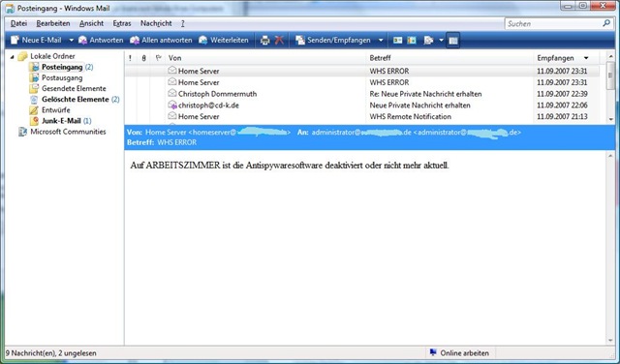Screen dimensions: 620x364
Task: Click the Neue E-Mail toolbar icon
Action: [15, 40]
